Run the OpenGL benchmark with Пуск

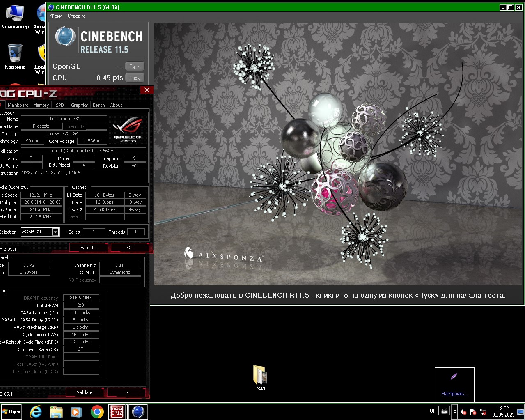pos(135,66)
